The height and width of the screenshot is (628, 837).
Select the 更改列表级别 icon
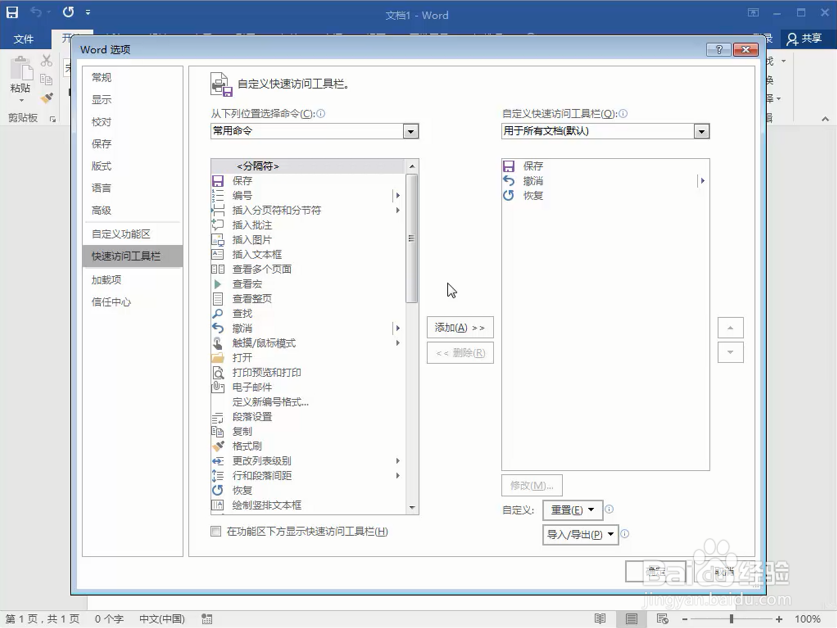click(218, 461)
